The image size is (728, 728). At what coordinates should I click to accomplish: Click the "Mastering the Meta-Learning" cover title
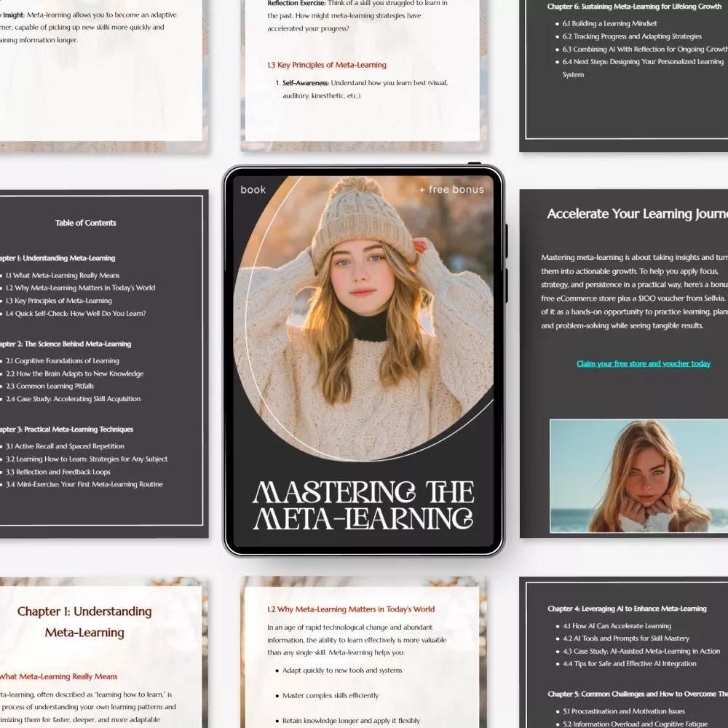point(363,505)
